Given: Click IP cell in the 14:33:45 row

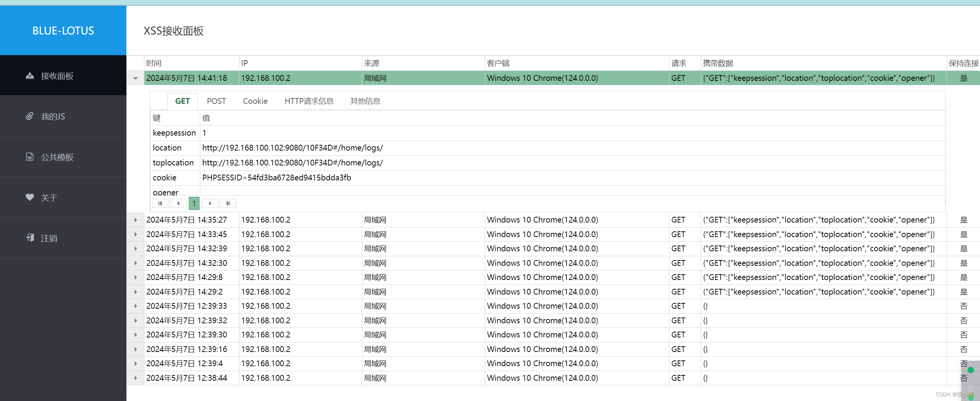Looking at the screenshot, I should [300, 234].
